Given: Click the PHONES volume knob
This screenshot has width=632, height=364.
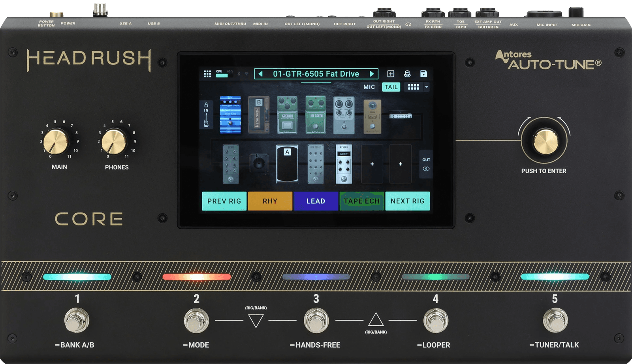Looking at the screenshot, I should tap(114, 142).
